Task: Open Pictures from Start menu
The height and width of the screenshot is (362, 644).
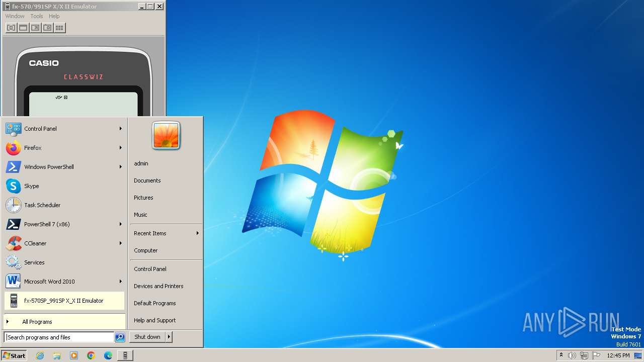Action: coord(166,198)
